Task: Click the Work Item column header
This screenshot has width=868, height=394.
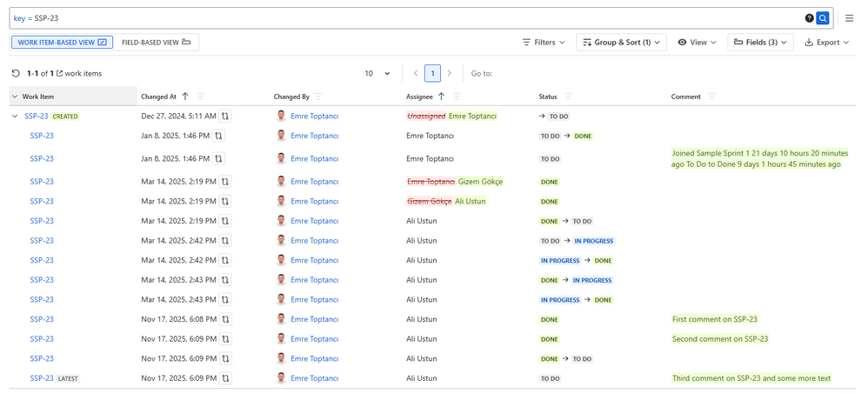Action: point(73,97)
